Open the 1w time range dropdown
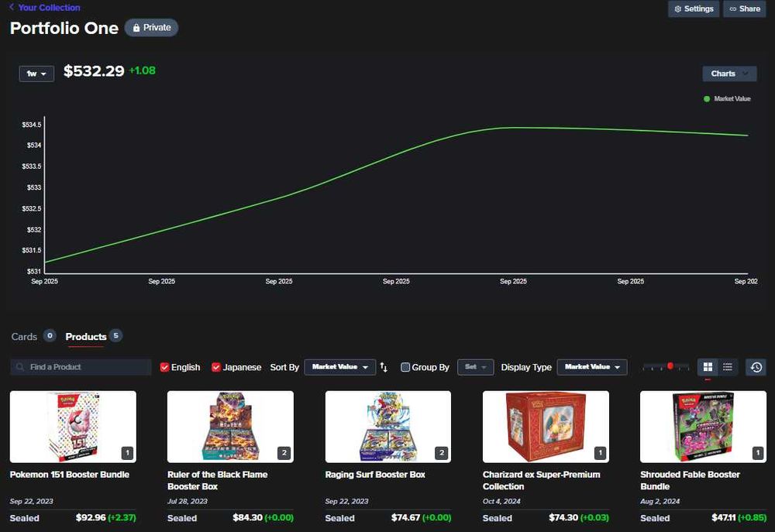Screen dimensions: 775x532 36,74
